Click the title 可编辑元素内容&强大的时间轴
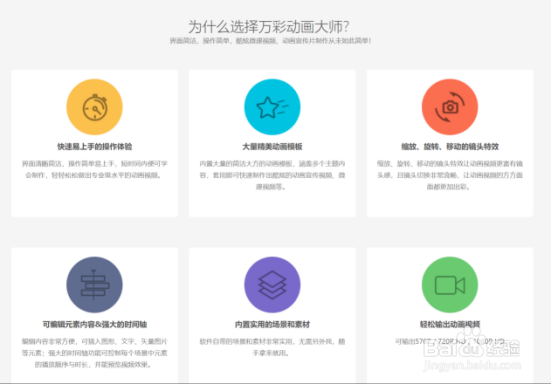Viewport: 552px width, 385px height. pos(95,324)
